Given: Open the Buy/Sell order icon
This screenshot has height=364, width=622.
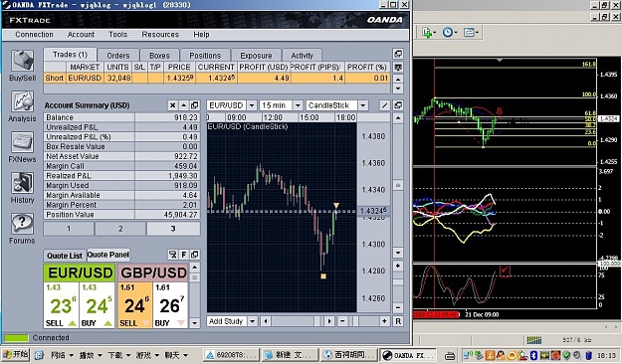Looking at the screenshot, I should click(22, 66).
